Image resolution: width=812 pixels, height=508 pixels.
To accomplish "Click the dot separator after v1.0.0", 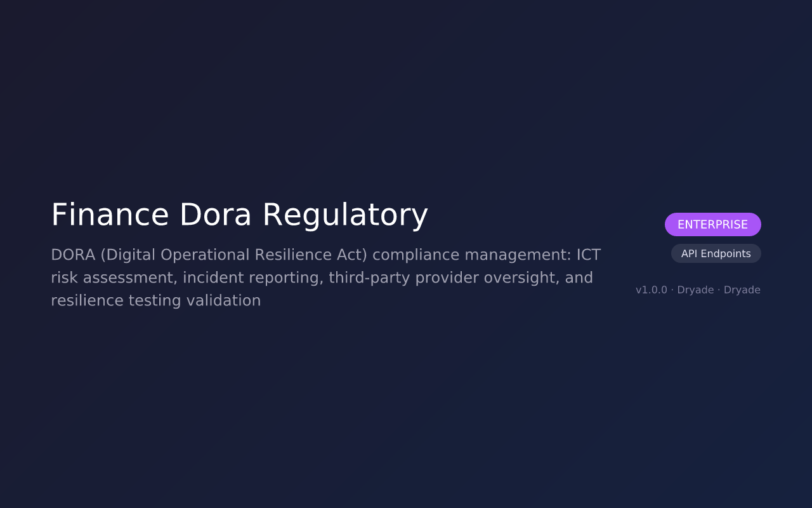I will (672, 290).
